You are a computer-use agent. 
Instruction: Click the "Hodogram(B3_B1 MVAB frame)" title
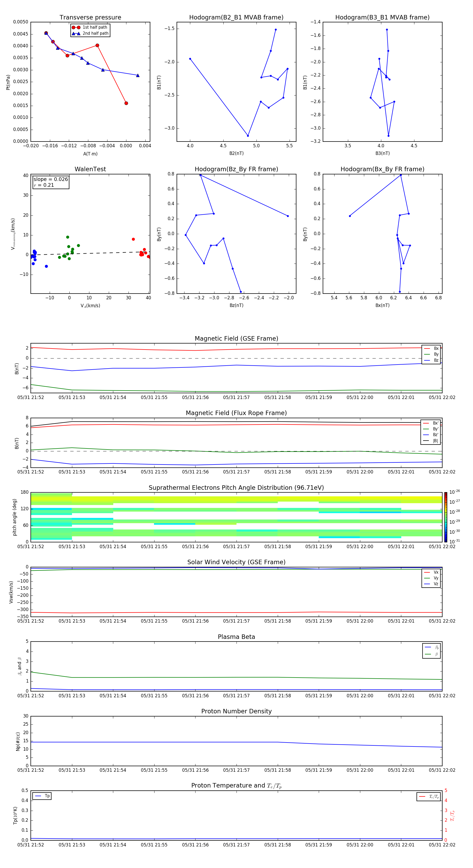coord(382,18)
